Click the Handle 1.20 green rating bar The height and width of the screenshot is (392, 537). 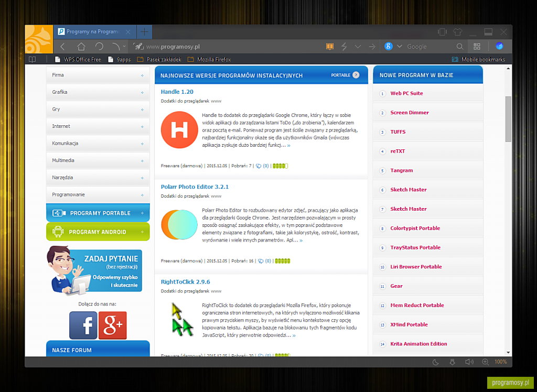(281, 166)
